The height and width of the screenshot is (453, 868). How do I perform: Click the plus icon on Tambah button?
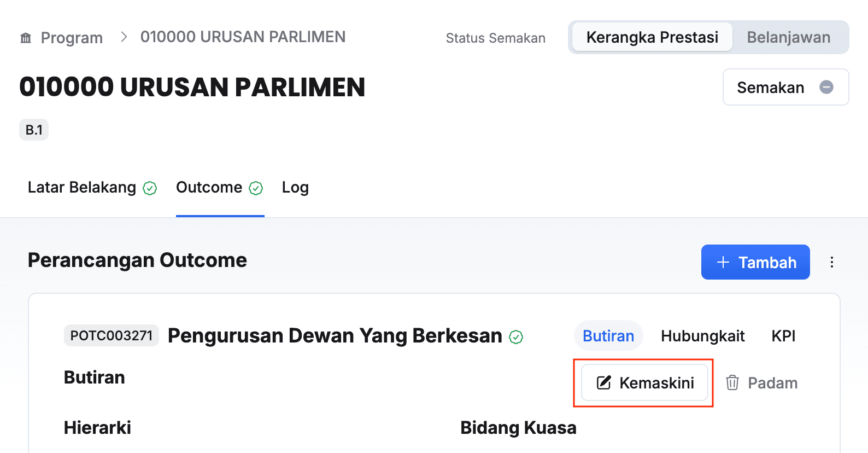(x=723, y=262)
